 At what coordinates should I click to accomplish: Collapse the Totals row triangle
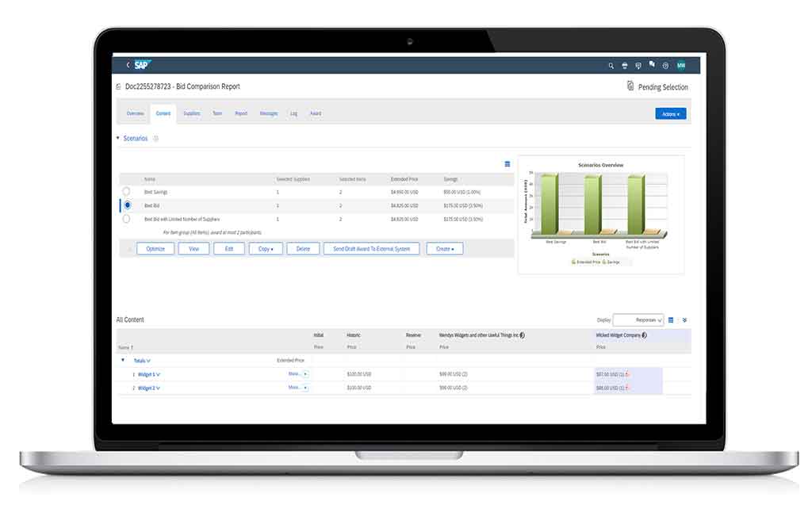pyautogui.click(x=123, y=360)
